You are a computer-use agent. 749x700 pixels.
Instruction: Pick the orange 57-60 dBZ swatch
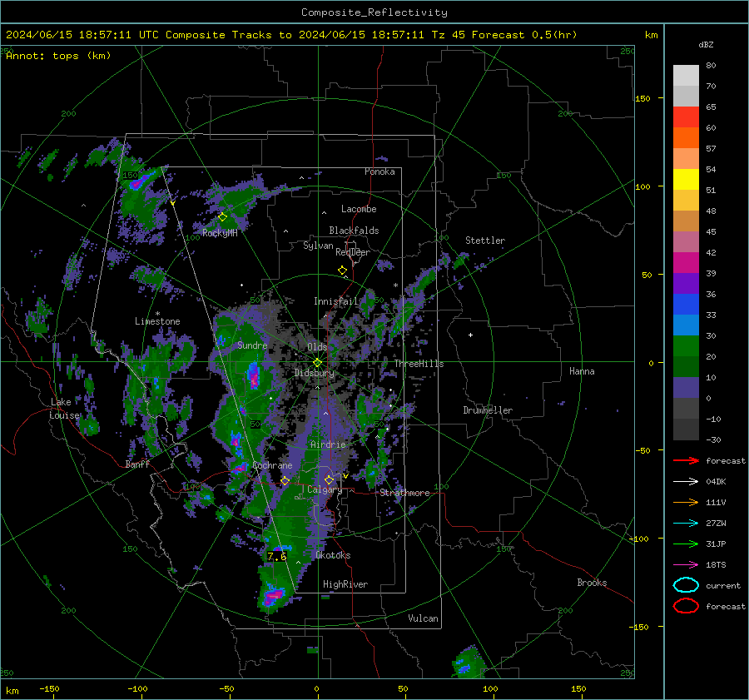(686, 138)
